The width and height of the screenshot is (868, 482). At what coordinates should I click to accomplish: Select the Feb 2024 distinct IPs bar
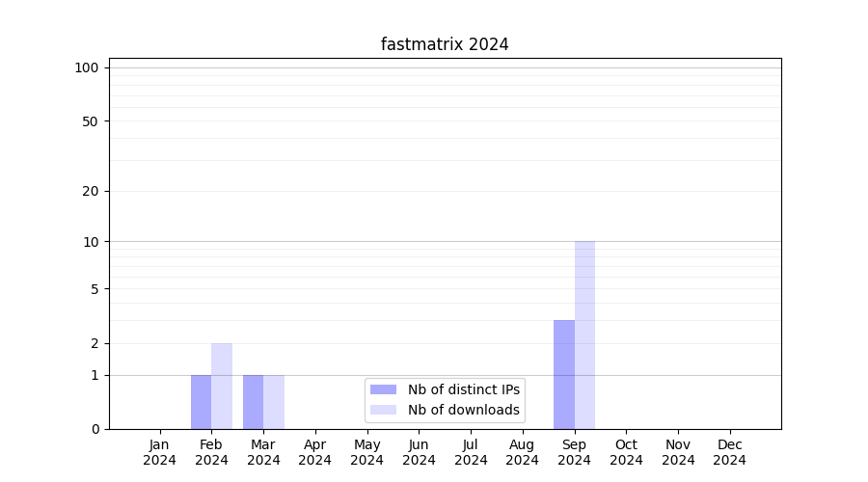201,402
